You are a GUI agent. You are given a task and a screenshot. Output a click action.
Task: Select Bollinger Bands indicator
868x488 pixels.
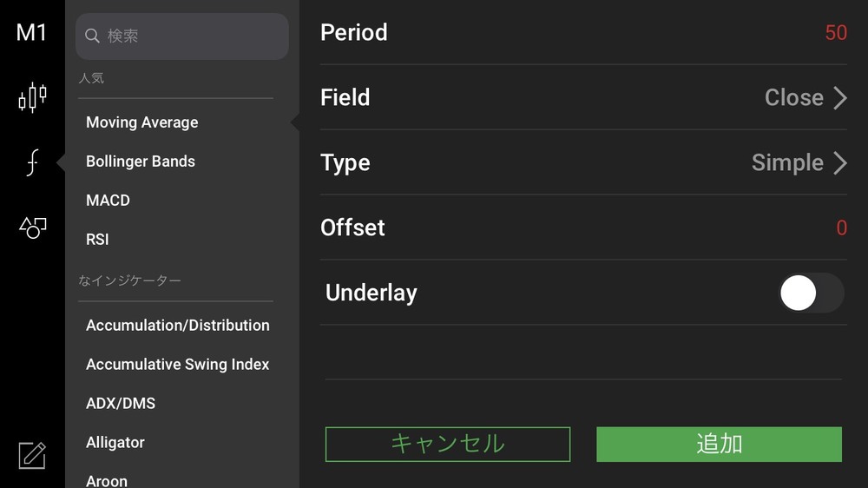pos(141,162)
